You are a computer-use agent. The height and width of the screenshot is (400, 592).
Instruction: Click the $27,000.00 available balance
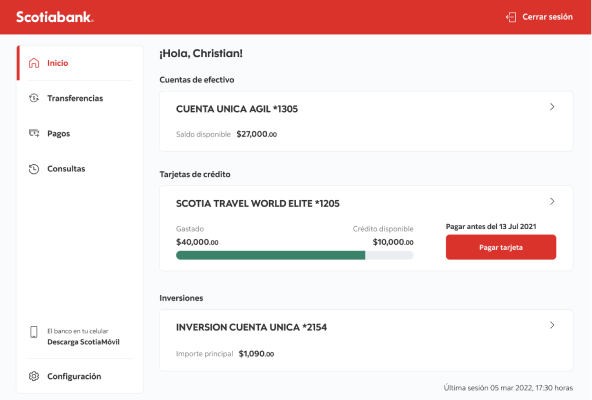click(257, 134)
